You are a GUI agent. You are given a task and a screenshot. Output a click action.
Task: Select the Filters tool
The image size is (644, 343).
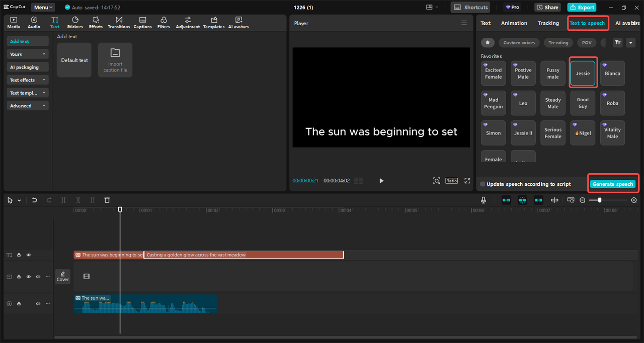pyautogui.click(x=164, y=23)
